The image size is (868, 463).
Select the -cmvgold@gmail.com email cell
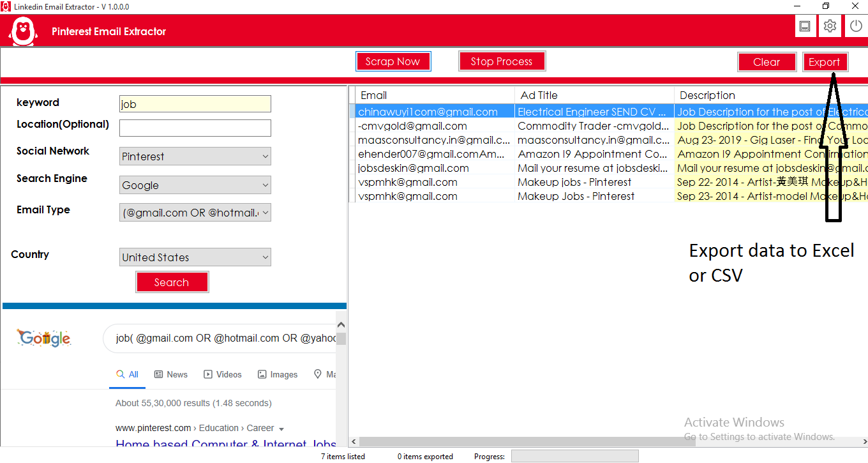click(x=435, y=126)
